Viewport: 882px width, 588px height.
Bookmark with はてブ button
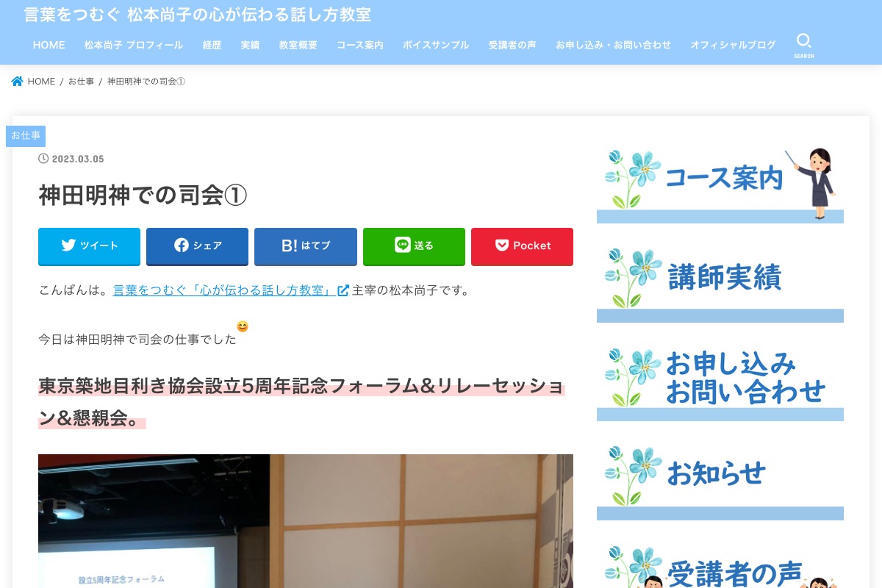pos(306,246)
